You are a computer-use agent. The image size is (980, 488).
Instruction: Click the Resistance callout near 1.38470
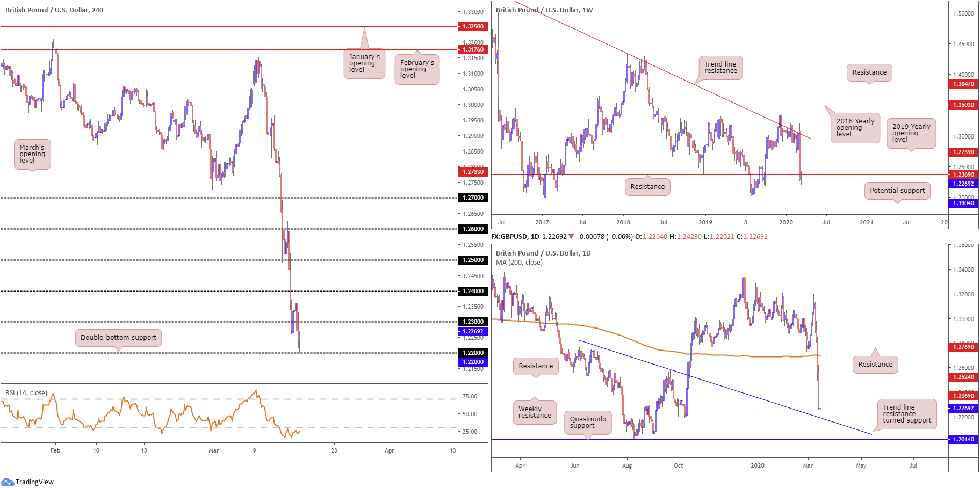tap(869, 72)
